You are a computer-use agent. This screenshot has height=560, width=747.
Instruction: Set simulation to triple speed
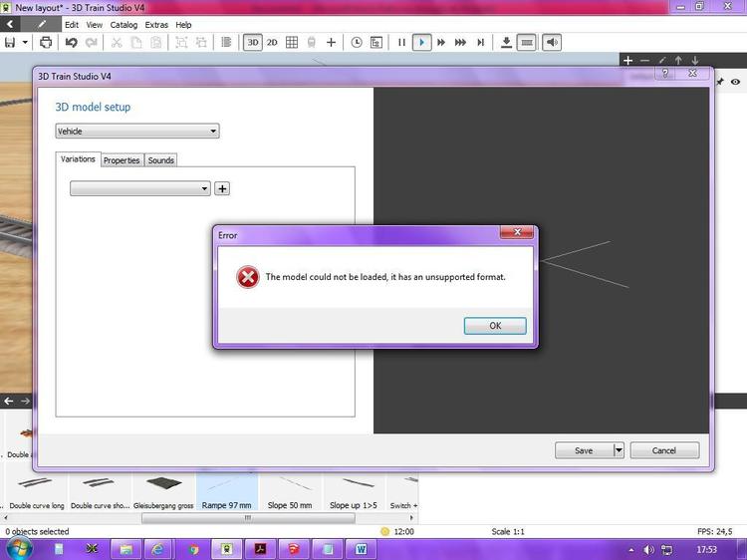[460, 43]
